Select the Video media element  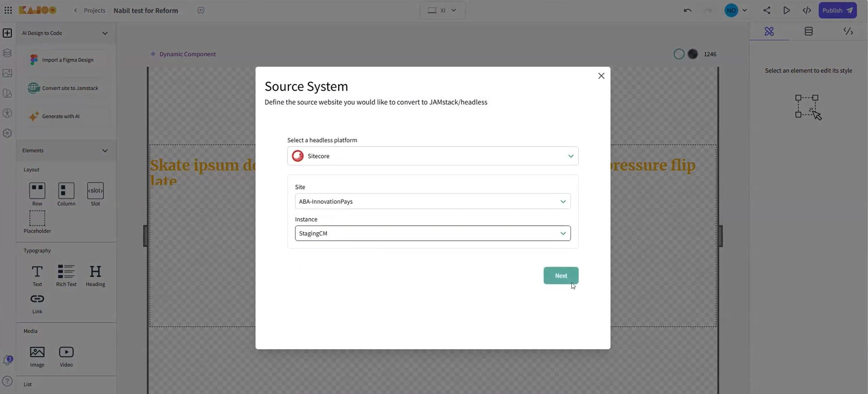(x=66, y=356)
